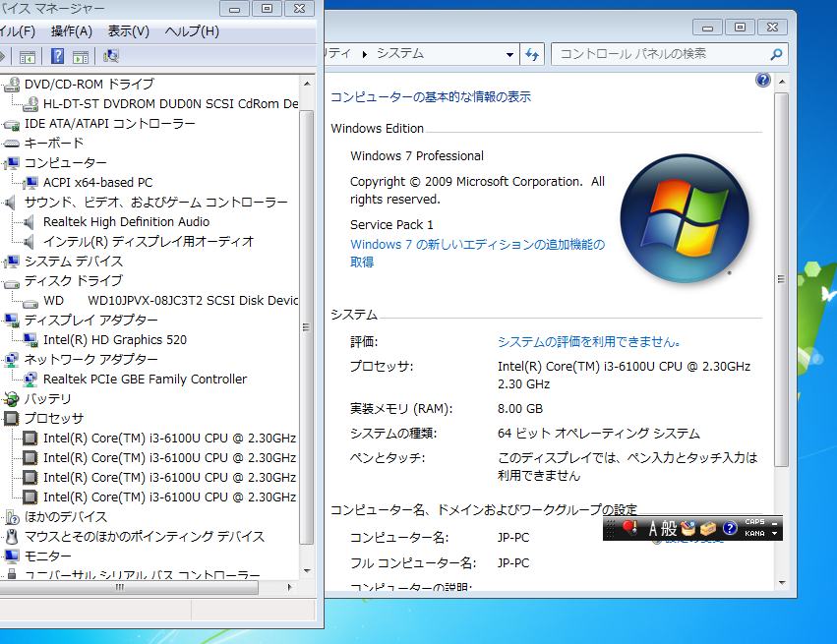Click the IDE ATA/ATAPI コントローラー category icon
The height and width of the screenshot is (644, 837).
pos(12,124)
